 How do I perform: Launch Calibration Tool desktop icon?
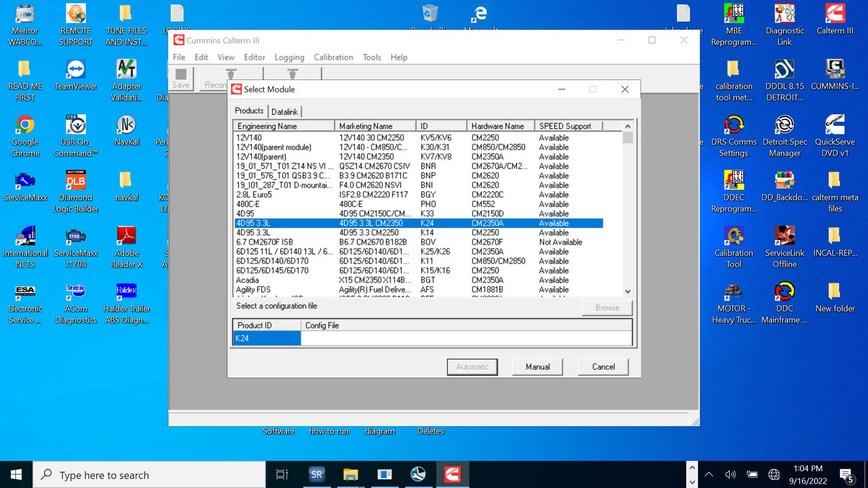coord(734,248)
